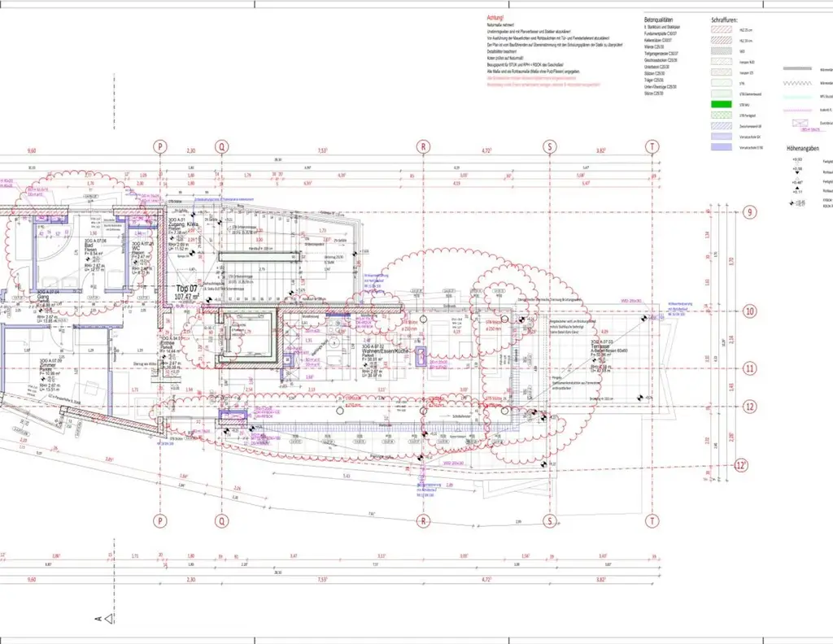Click the section marker A triangle
Image resolution: width=833 pixels, height=644 pixels.
[108, 619]
